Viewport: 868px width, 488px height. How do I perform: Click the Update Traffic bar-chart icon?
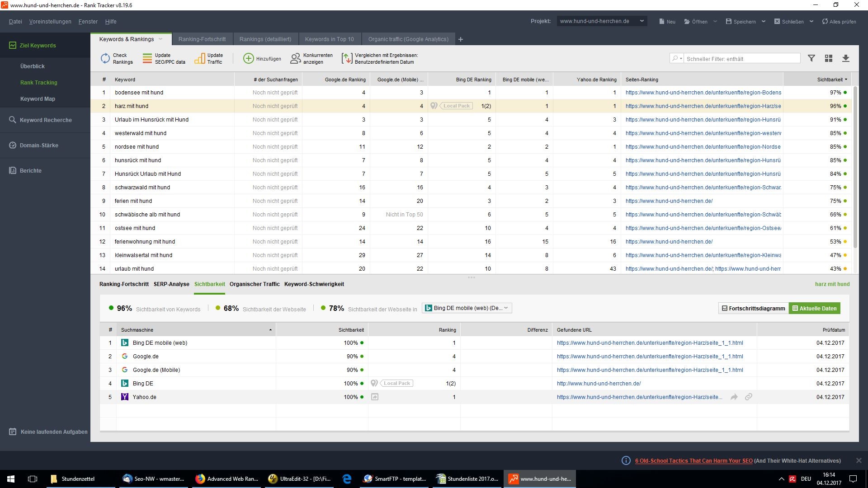199,58
